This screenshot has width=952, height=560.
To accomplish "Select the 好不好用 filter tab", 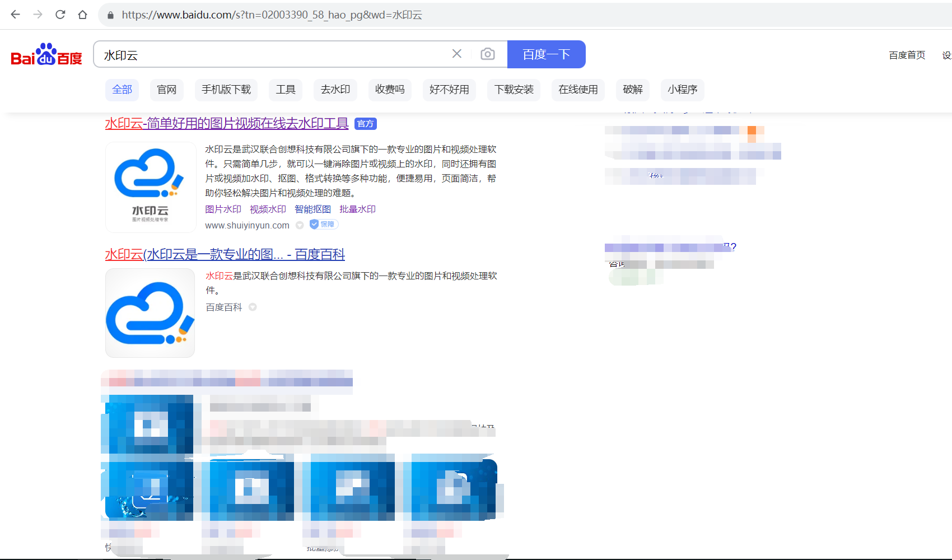I will coord(449,90).
